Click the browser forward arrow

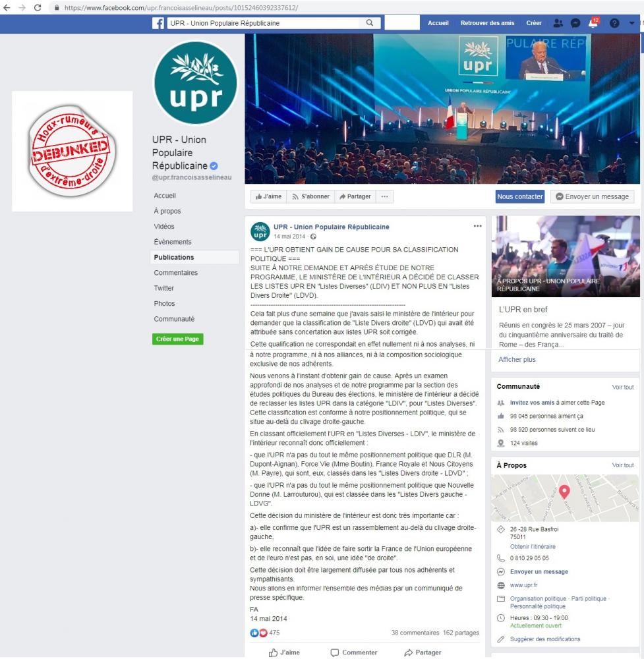pyautogui.click(x=22, y=7)
